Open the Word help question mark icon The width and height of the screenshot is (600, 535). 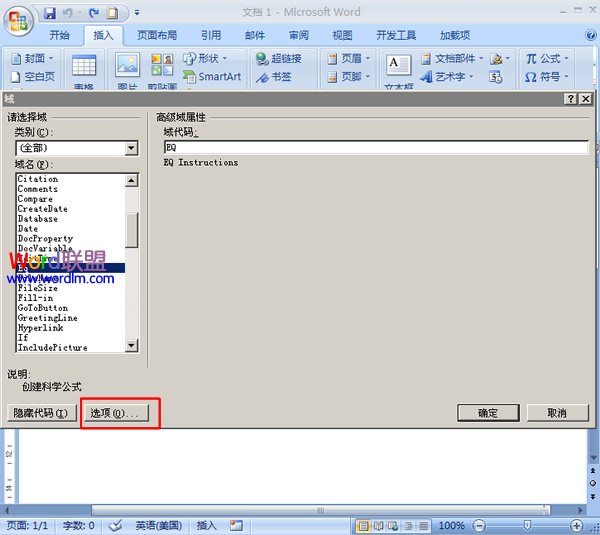[x=590, y=35]
